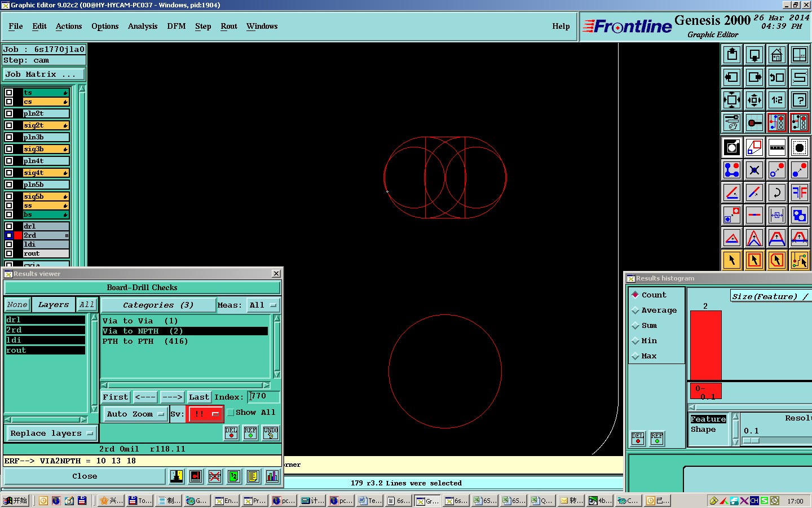Image resolution: width=812 pixels, height=508 pixels.
Task: Click the red Sv severity selector
Action: (205, 414)
